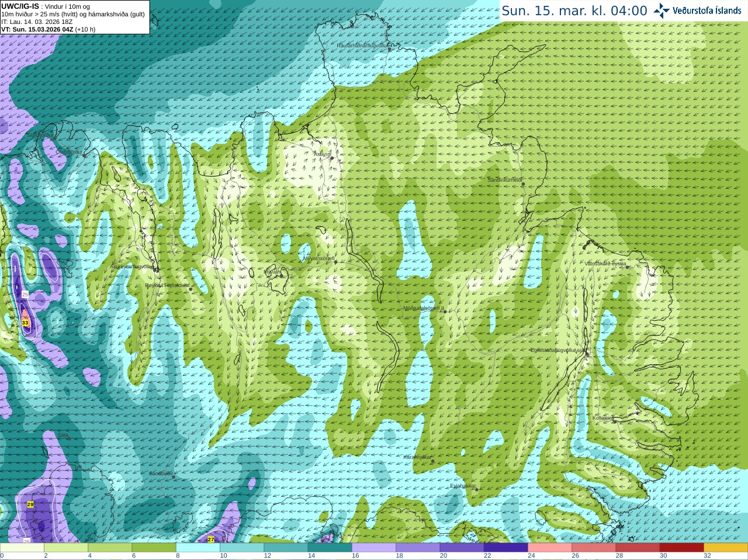Click the Reykir í Fnjóskadal station label

tap(167, 285)
